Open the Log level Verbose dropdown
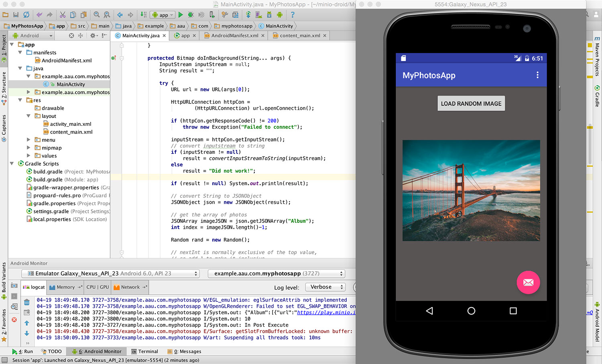 point(325,287)
